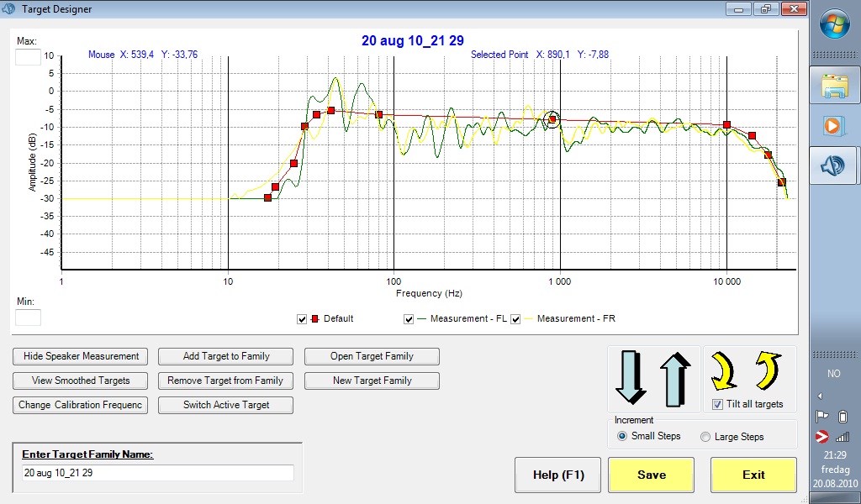
Task: Uncheck the Tilt all targets checkbox
Action: [716, 404]
